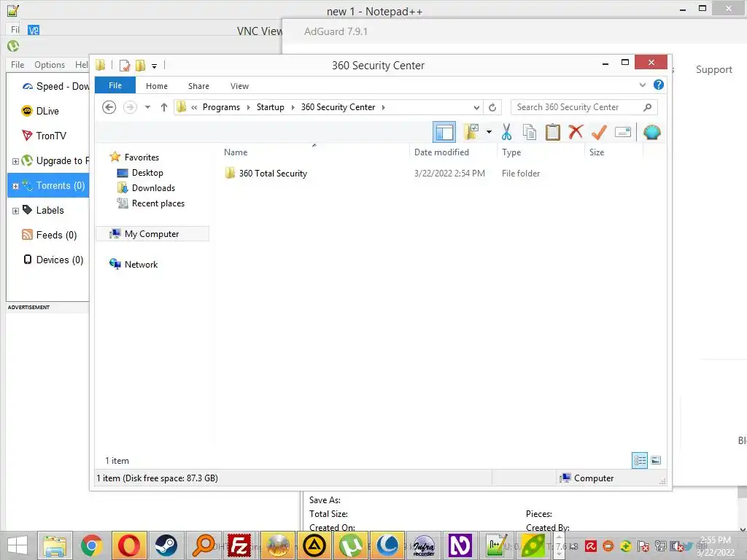The image size is (747, 560).
Task: Sort by Date modified column header
Action: (441, 152)
